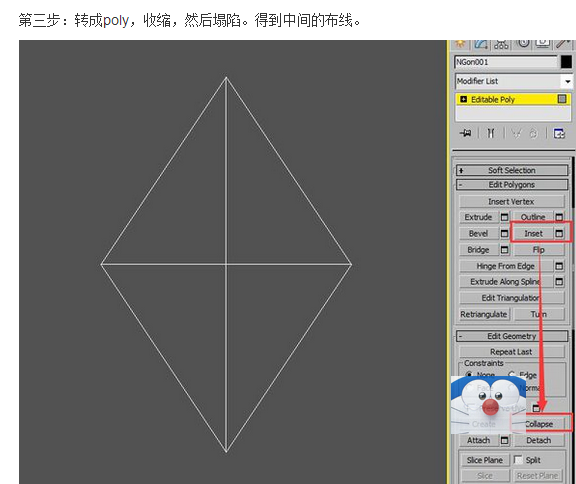Select the Edge constraint radio button

[512, 375]
